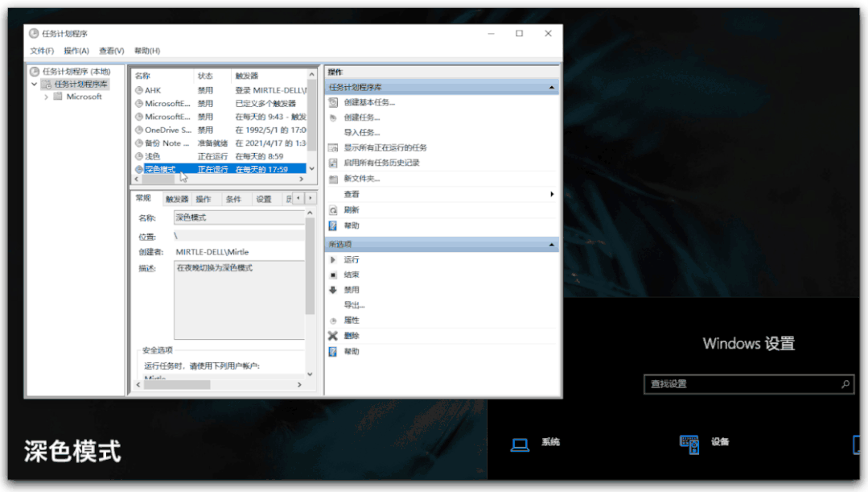Click the 准备就绪 status cell
Screen dimensions: 868x492
[212, 143]
